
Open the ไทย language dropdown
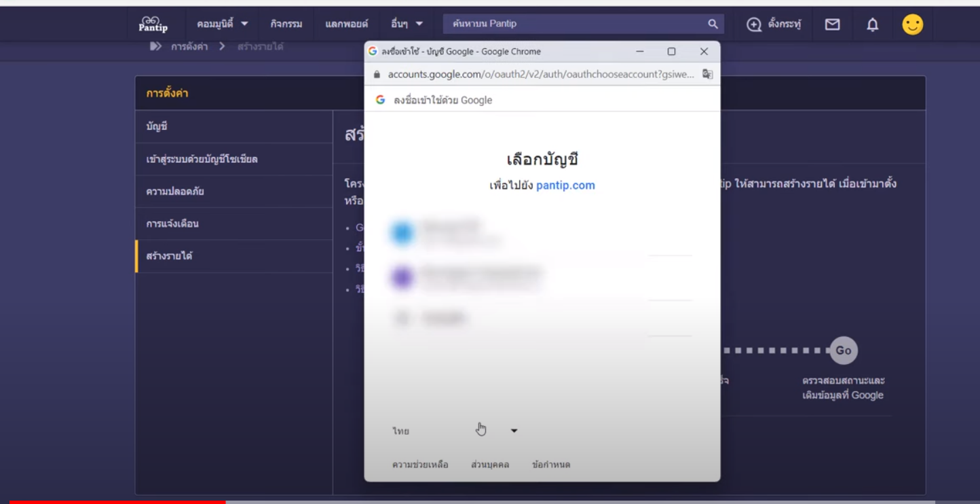tap(455, 431)
